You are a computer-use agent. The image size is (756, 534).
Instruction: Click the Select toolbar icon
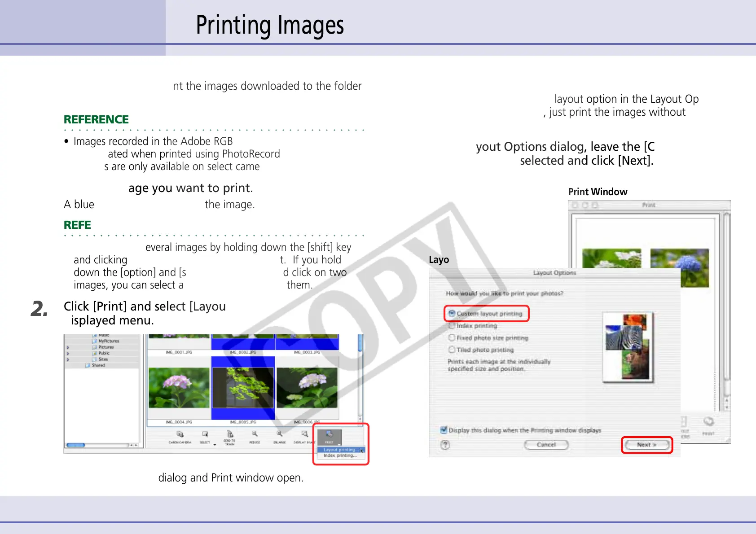(x=205, y=434)
